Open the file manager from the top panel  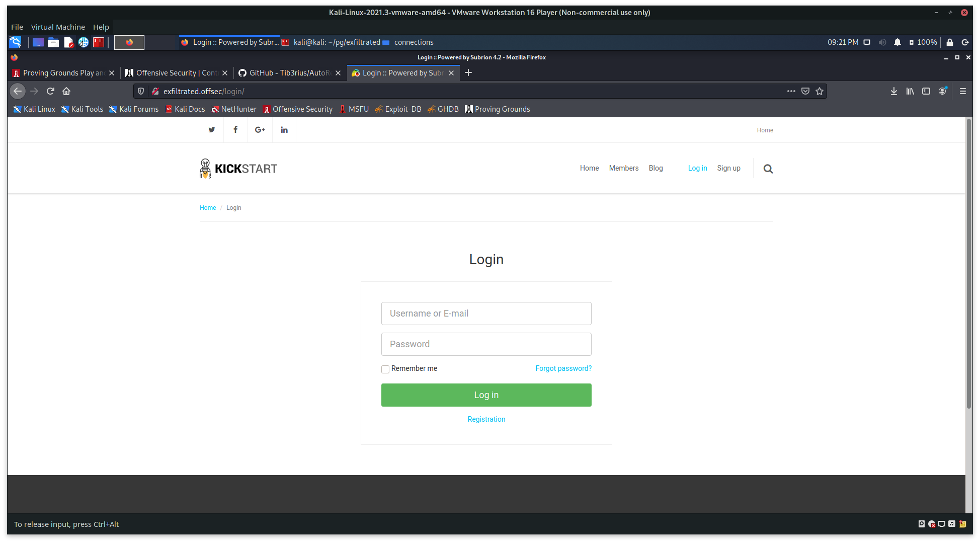point(53,42)
